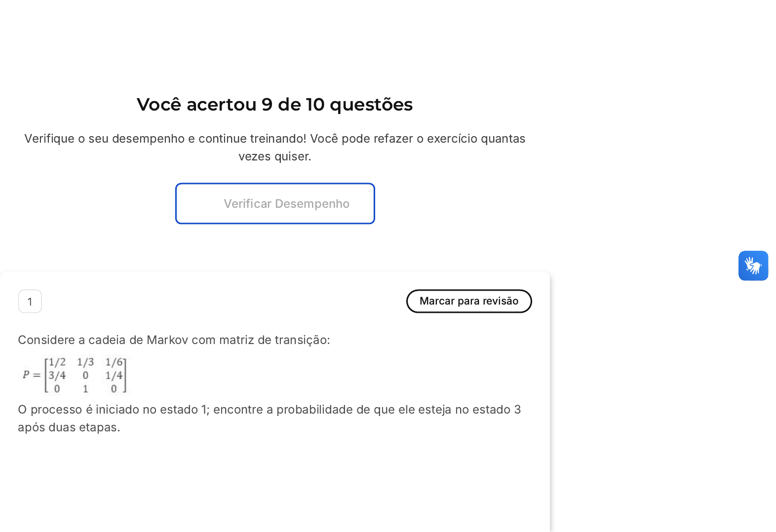Image resolution: width=776 pixels, height=532 pixels.
Task: Click the 1/2 entry of matrix P
Action: [x=57, y=362]
